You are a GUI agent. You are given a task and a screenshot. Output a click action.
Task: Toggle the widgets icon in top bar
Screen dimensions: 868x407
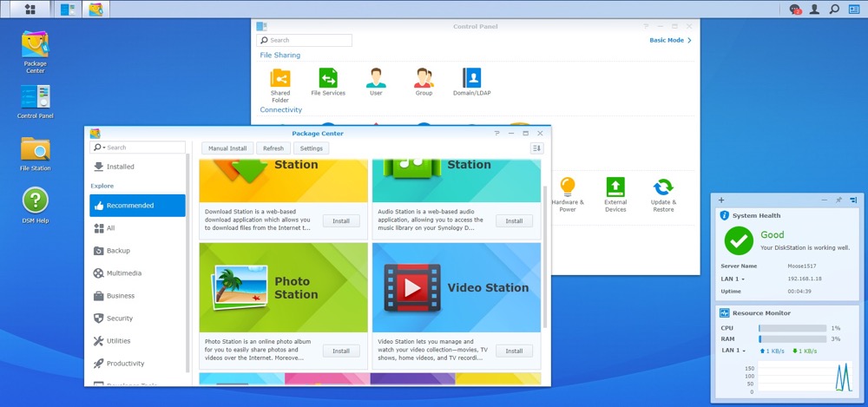(x=854, y=9)
